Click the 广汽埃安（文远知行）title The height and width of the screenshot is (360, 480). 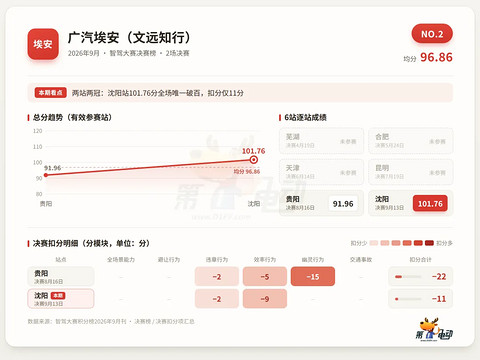pos(129,37)
